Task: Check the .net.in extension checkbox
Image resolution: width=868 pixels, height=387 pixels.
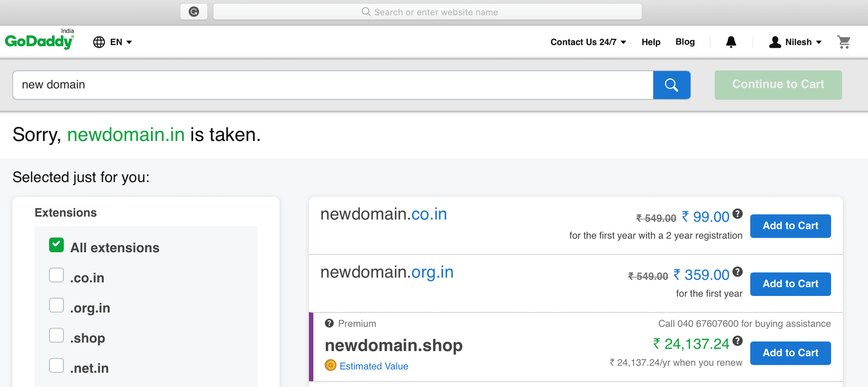Action: tap(56, 365)
